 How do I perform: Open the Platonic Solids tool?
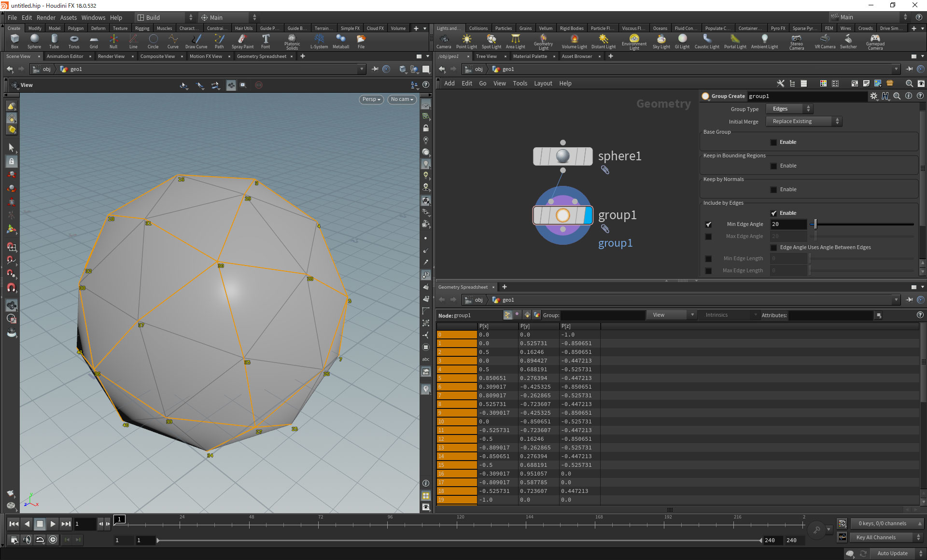pyautogui.click(x=292, y=42)
